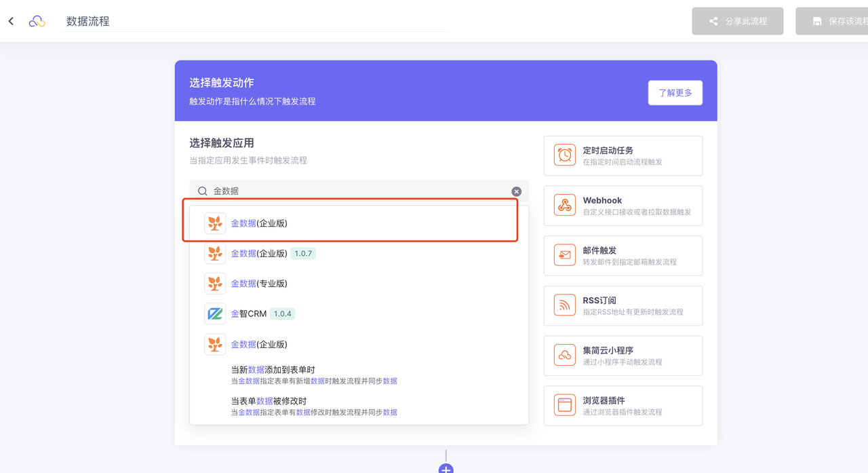Choose the 金数据(专业版) search result
The width and height of the screenshot is (868, 473).
(x=359, y=284)
